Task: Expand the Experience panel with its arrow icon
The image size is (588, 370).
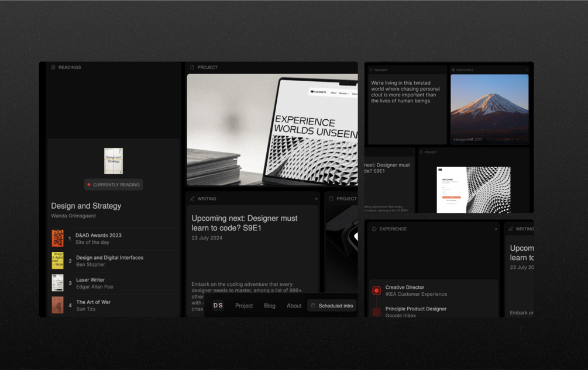Action: (x=496, y=229)
